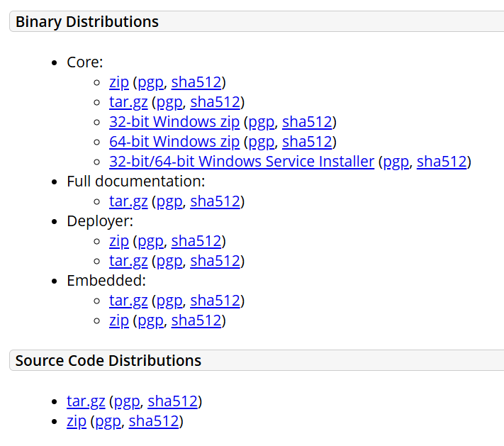Get the 32-bit/64-bit Windows Service Installer
Screen dimensions: 504x446
(x=242, y=162)
